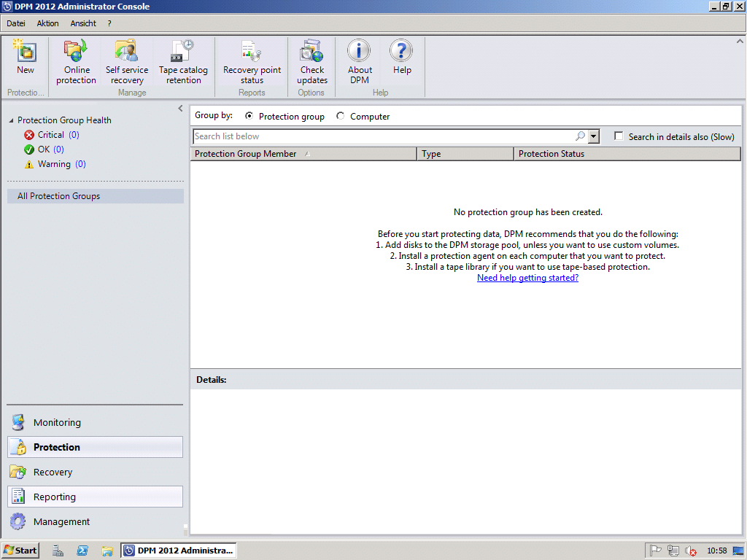The image size is (747, 560).
Task: Select the Warning health filter
Action: [55, 164]
